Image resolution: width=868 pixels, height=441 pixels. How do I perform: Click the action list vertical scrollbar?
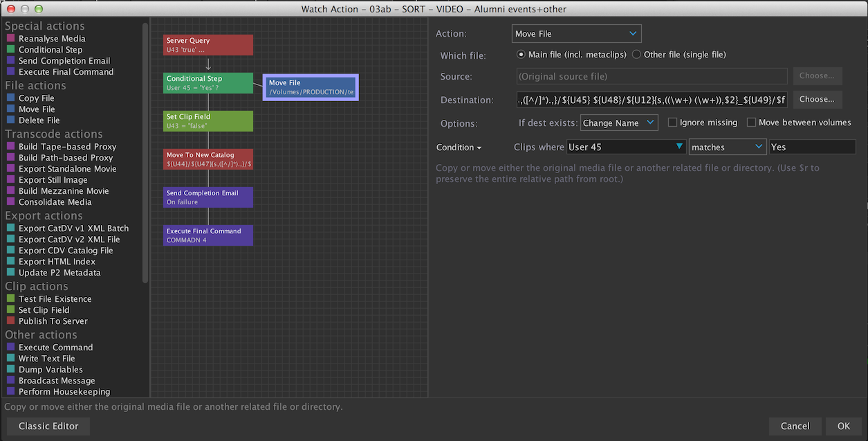(x=145, y=152)
